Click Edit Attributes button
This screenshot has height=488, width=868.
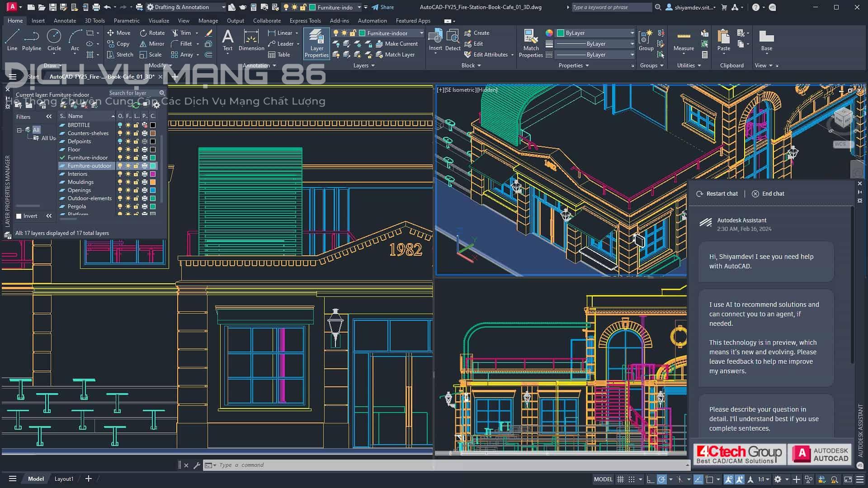(x=489, y=55)
